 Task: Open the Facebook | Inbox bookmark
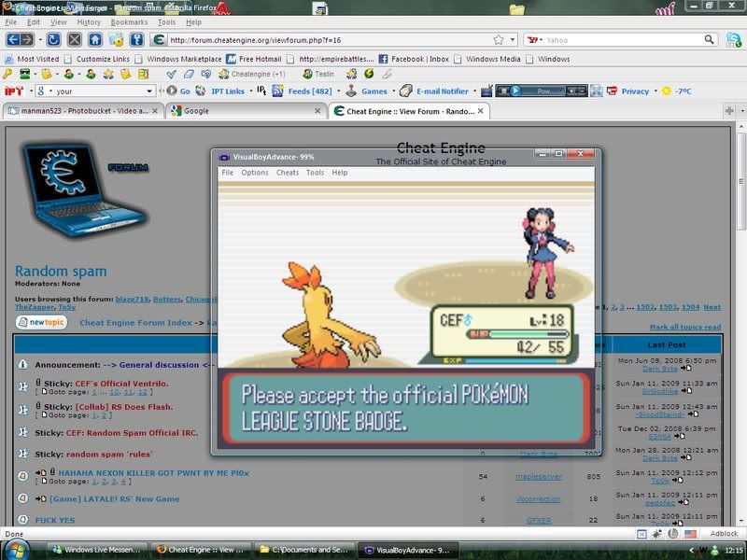click(419, 59)
